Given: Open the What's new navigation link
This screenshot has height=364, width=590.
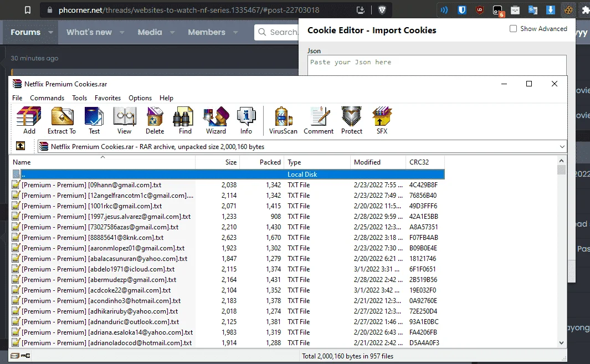Looking at the screenshot, I should [89, 32].
